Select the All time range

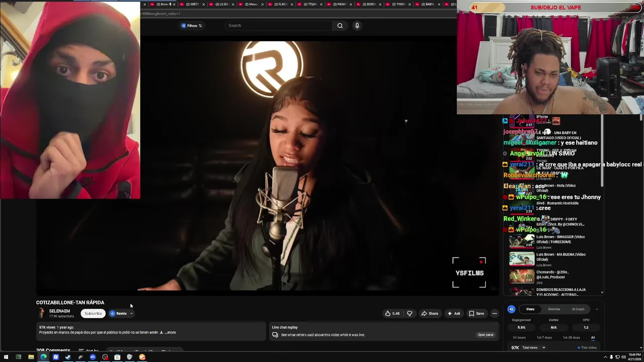593,337
